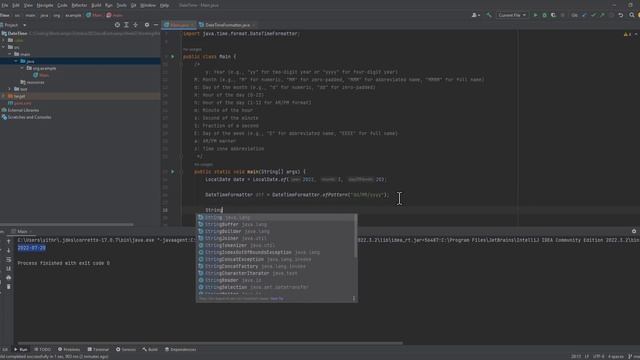Toggle soft-wrap icon in Run console
This screenshot has width=640, height=360.
[9, 260]
